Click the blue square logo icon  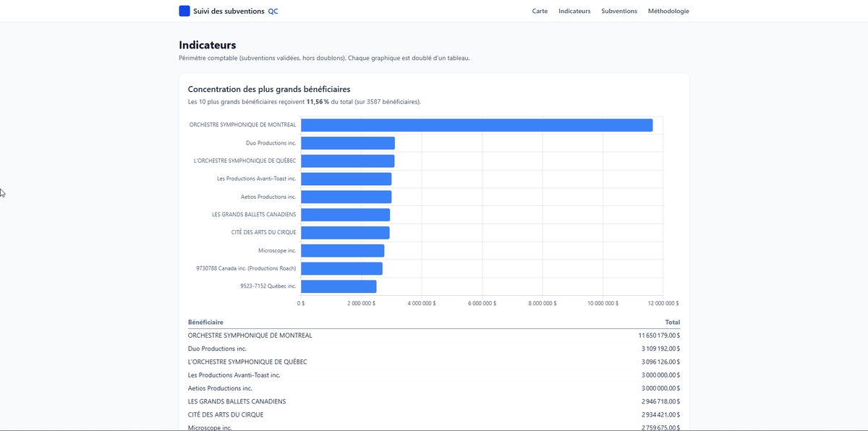pos(184,11)
